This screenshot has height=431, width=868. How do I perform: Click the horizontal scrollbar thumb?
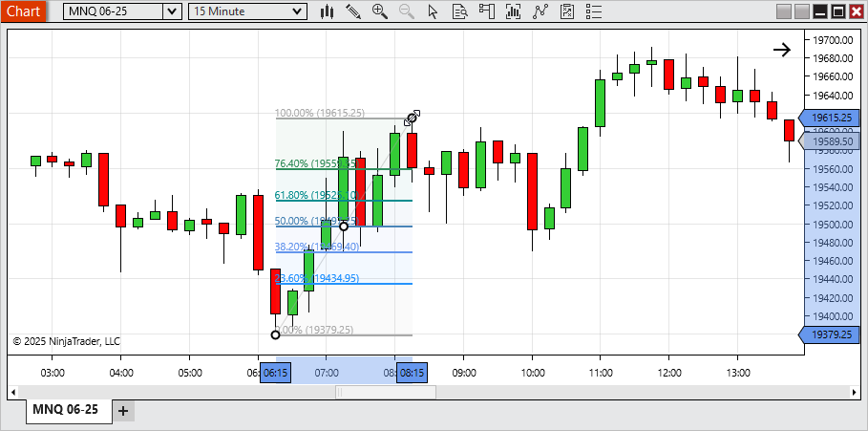click(x=385, y=392)
